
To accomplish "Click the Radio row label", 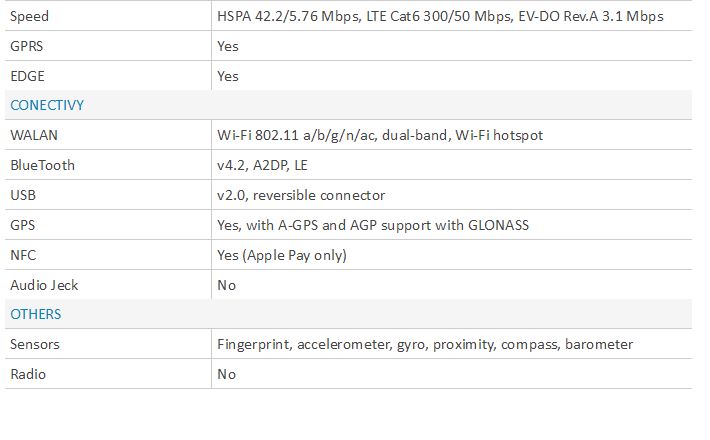I will (x=28, y=374).
